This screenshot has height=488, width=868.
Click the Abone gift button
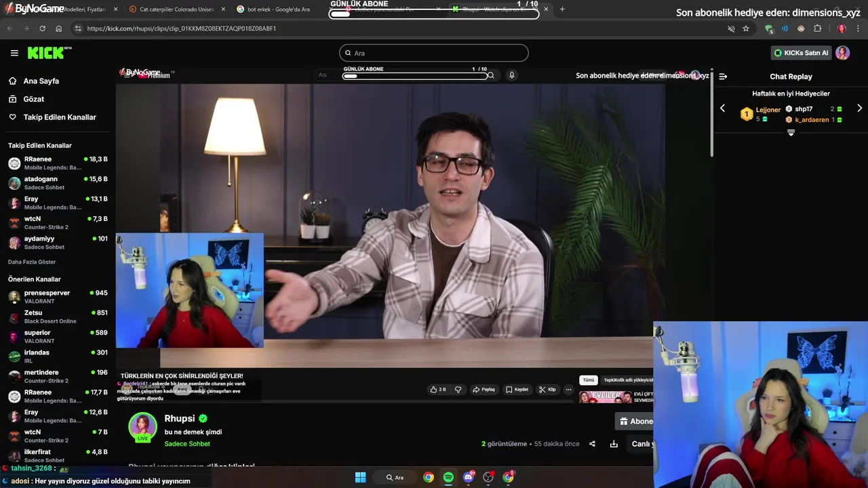click(x=635, y=422)
